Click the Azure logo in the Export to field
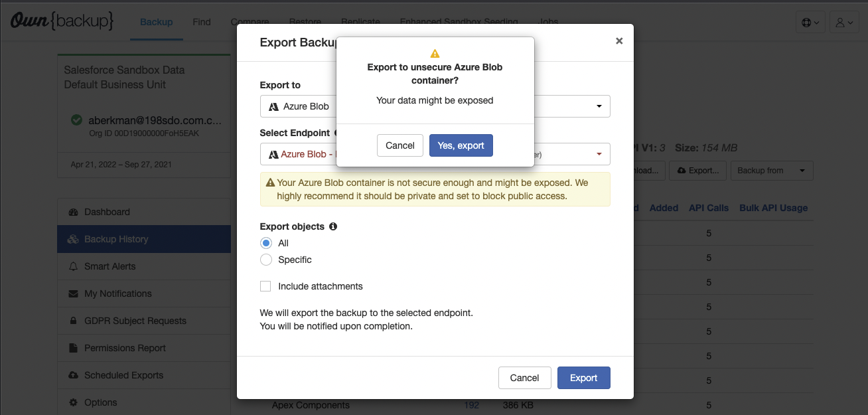Image resolution: width=868 pixels, height=415 pixels. coord(273,106)
